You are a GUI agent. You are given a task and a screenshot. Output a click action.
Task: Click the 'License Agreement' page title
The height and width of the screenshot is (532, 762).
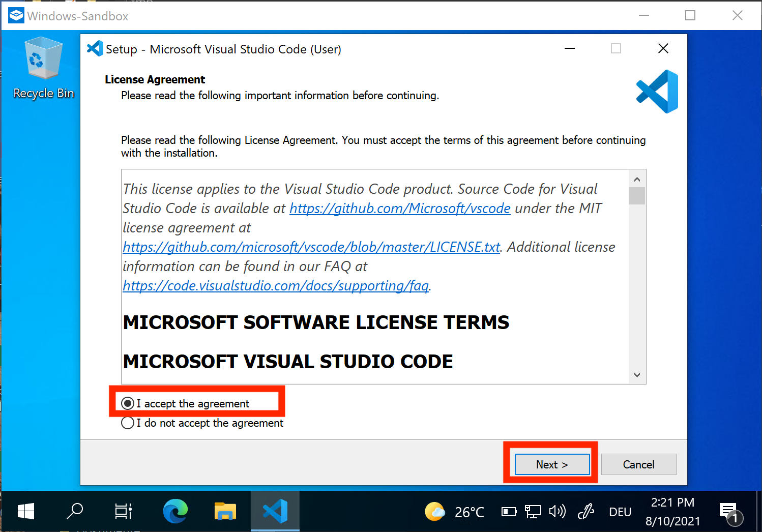155,79
